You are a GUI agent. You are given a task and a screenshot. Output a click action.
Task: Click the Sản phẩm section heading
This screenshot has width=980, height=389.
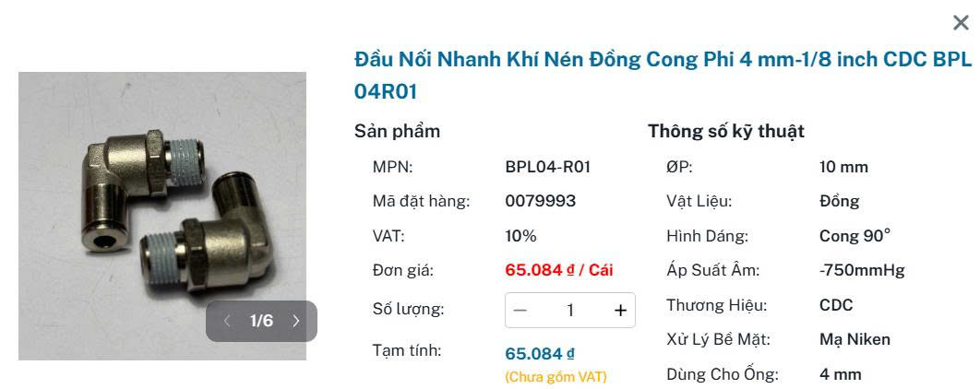point(397,132)
